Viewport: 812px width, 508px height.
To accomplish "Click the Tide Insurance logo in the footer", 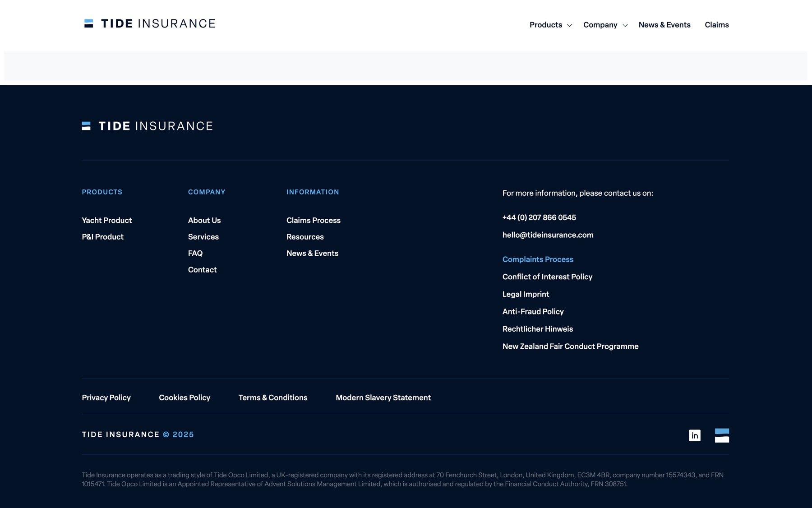I will click(147, 126).
